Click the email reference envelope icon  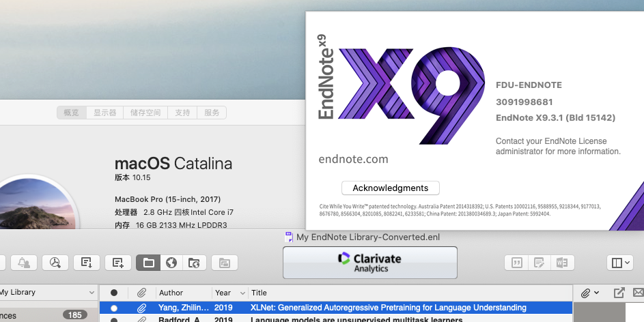pyautogui.click(x=639, y=293)
